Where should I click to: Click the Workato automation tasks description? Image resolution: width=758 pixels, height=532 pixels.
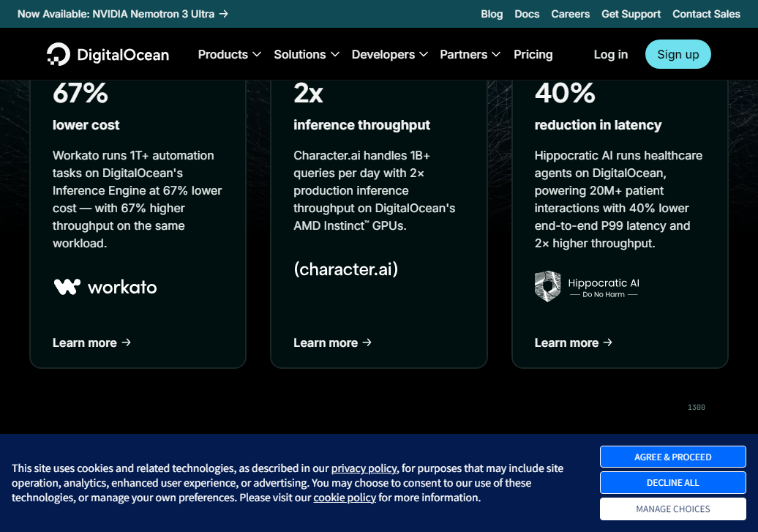tap(138, 199)
